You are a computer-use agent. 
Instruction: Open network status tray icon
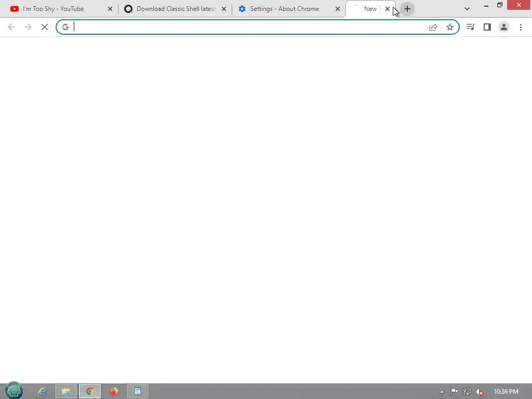(x=467, y=392)
